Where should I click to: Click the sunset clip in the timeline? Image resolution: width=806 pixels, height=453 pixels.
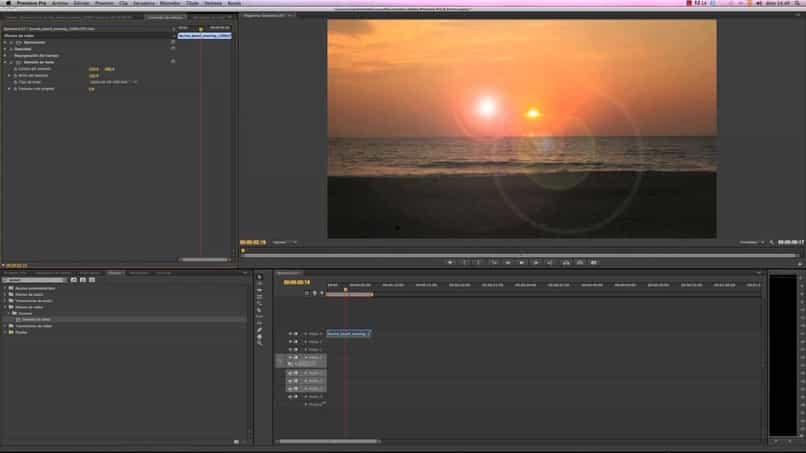pos(349,334)
